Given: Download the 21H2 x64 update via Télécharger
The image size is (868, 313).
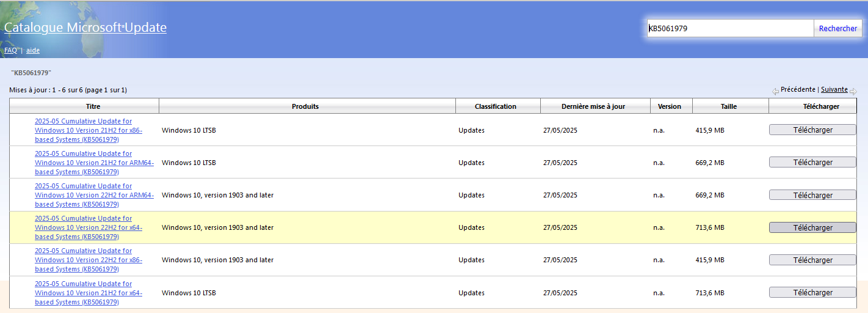Looking at the screenshot, I should (812, 292).
